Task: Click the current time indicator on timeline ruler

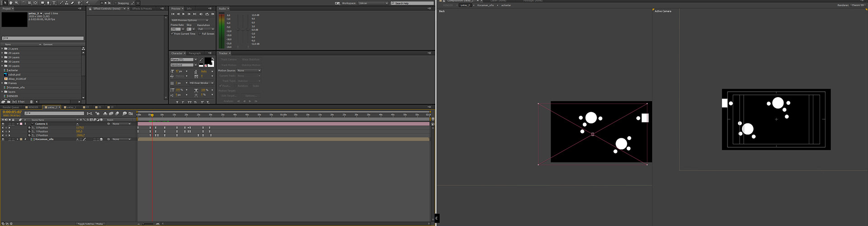Action: coord(152,115)
